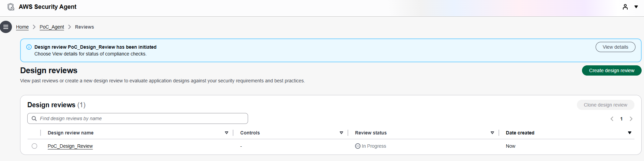
Task: Navigate to Home breadcrumb
Action: (22, 27)
